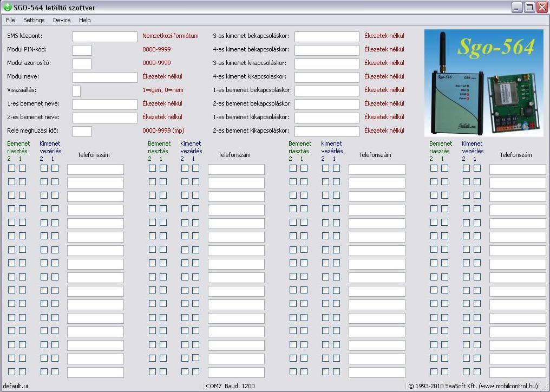Open the Device menu

pos(62,20)
